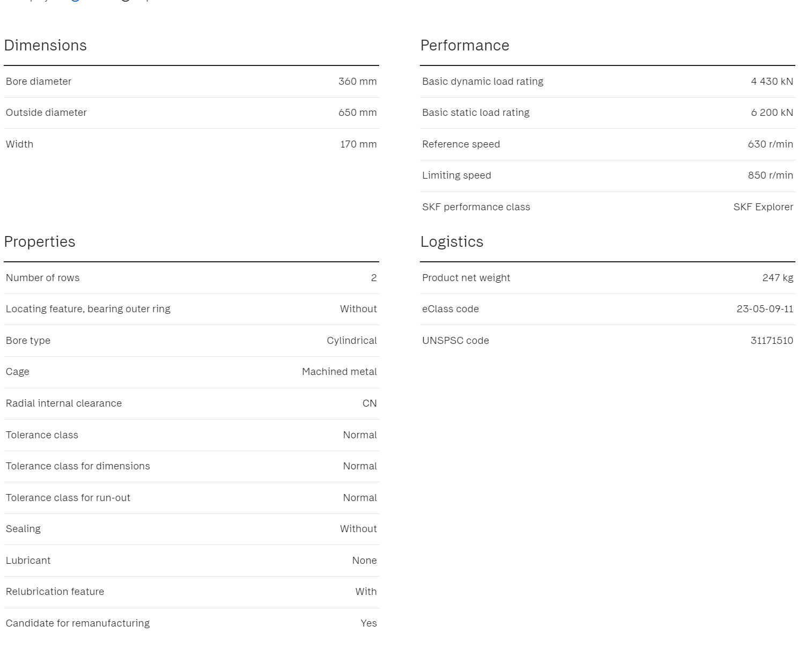This screenshot has width=812, height=655.
Task: Click the Logistics section heading
Action: [x=452, y=242]
